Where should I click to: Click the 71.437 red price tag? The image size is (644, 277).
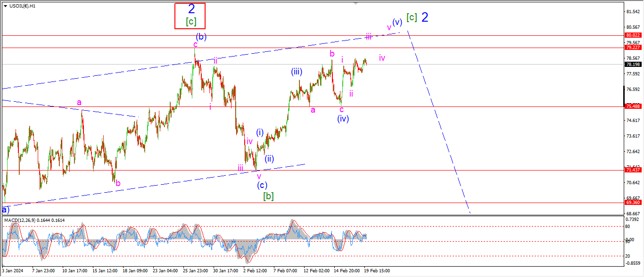tap(633, 170)
